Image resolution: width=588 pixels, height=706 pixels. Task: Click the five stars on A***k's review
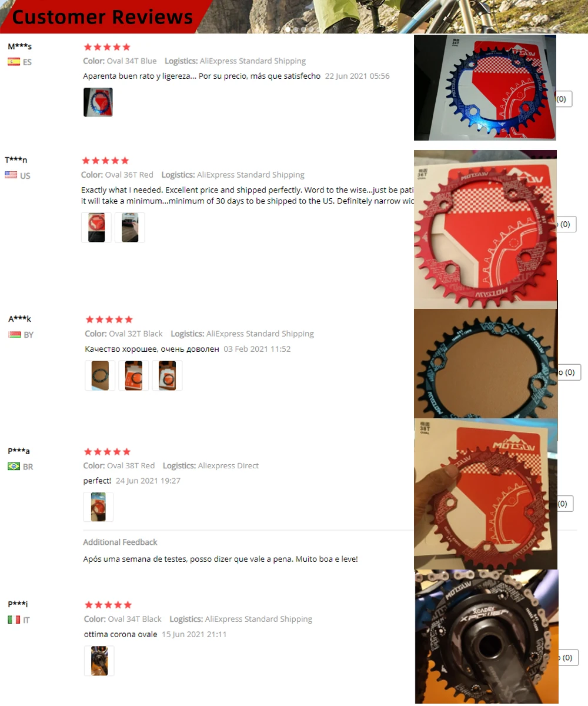click(109, 319)
